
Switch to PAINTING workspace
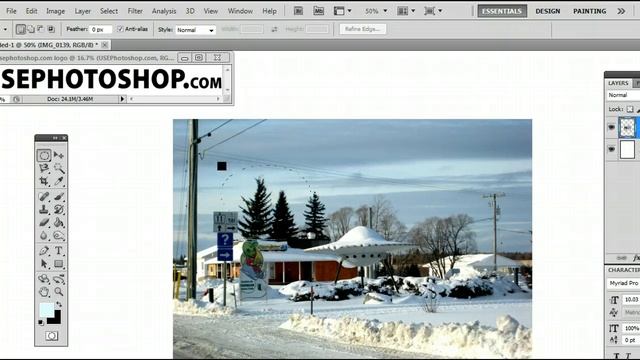pos(589,11)
